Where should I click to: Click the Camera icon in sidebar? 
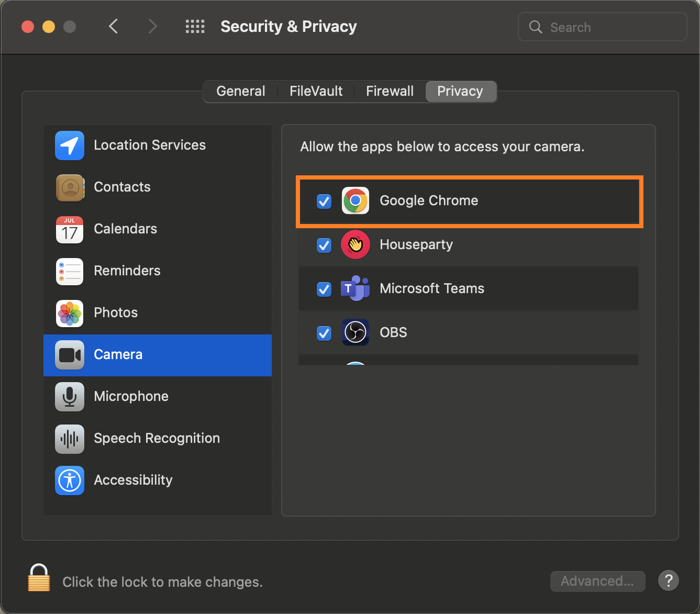70,355
